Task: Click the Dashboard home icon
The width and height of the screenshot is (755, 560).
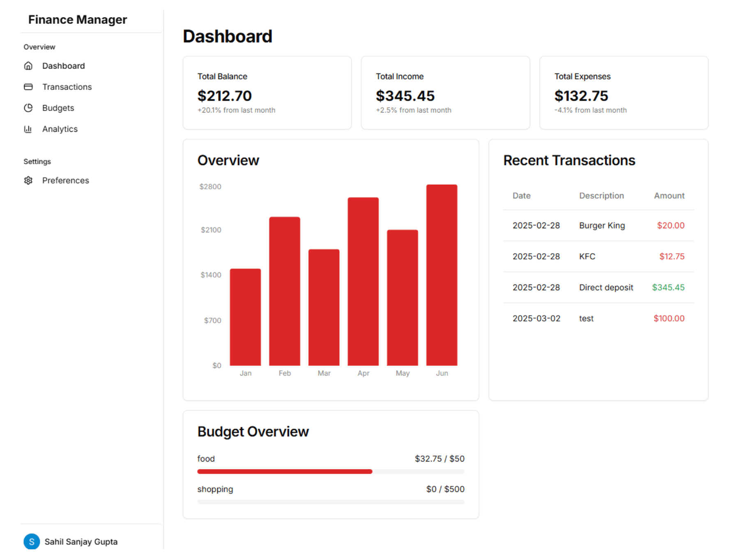Action: pos(28,66)
